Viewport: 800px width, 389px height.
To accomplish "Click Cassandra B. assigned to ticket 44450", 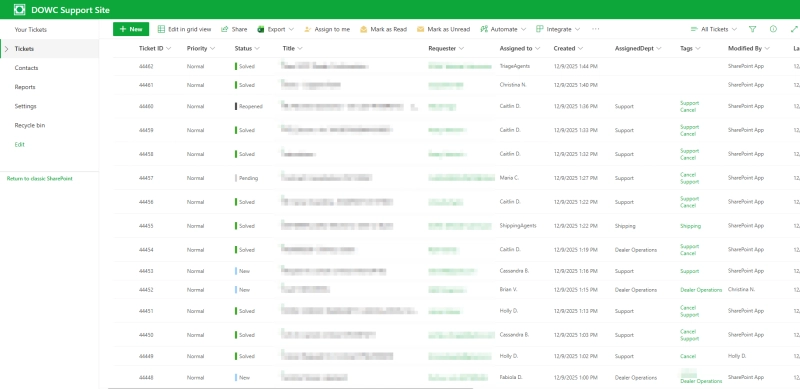I will pyautogui.click(x=514, y=335).
